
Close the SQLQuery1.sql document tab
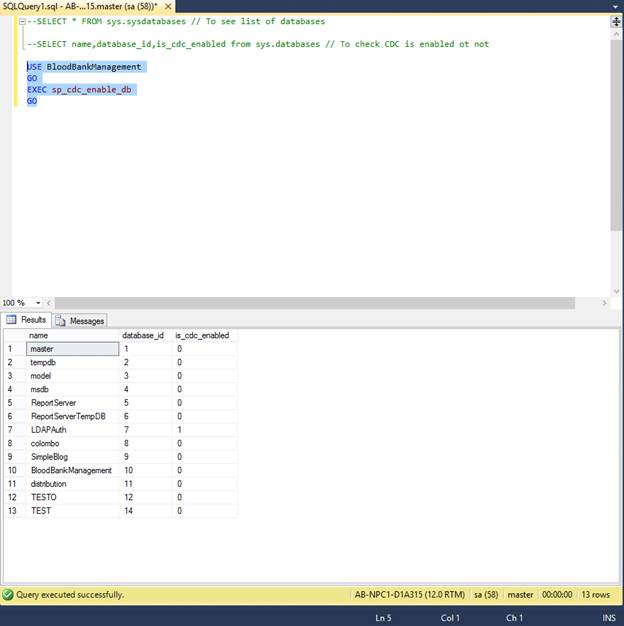(167, 6)
